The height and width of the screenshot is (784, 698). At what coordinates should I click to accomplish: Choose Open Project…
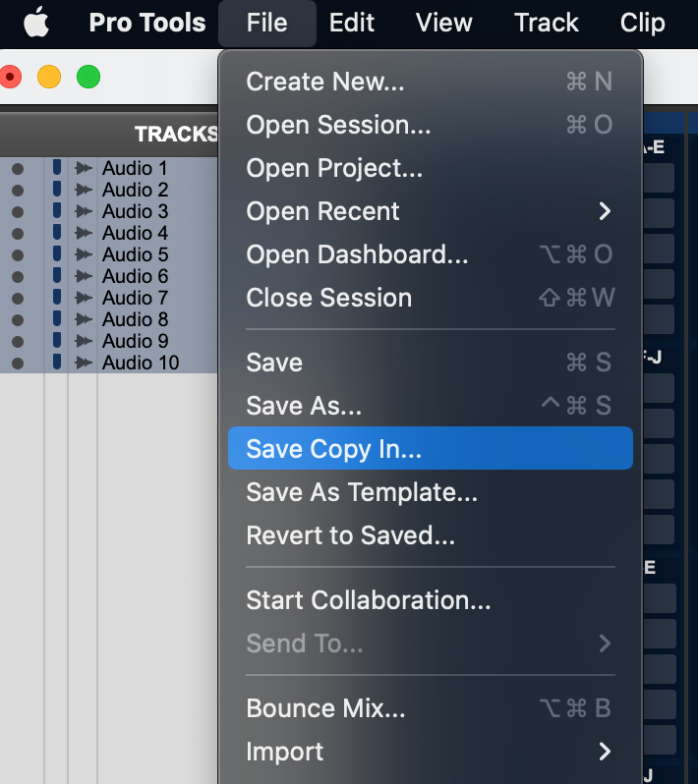(x=431, y=168)
